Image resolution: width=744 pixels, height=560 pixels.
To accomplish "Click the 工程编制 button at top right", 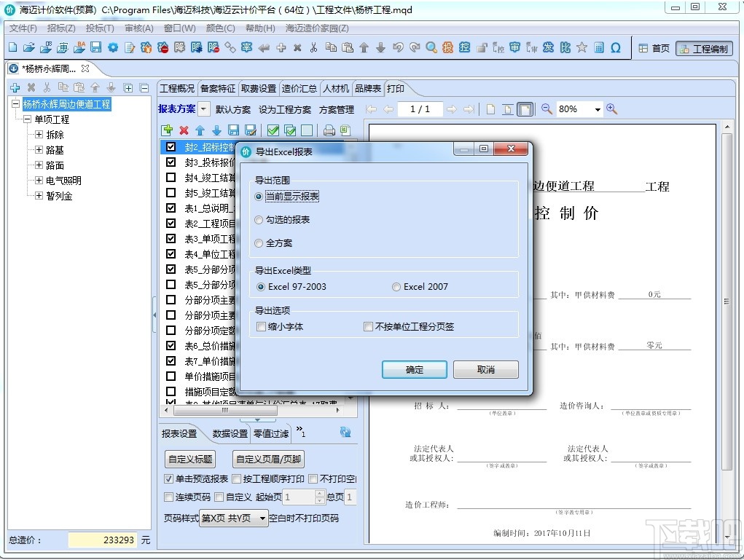I will coord(704,48).
